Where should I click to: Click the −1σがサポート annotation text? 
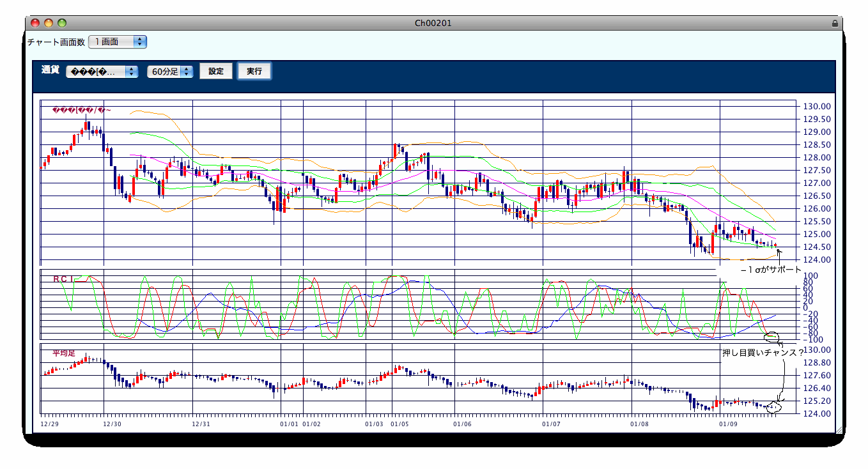click(x=770, y=270)
